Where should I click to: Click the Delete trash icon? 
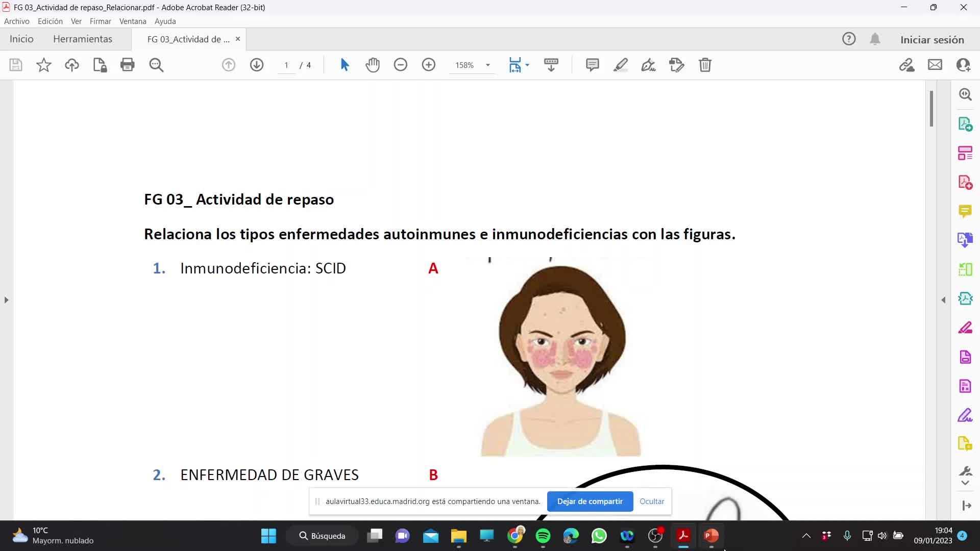click(x=705, y=65)
